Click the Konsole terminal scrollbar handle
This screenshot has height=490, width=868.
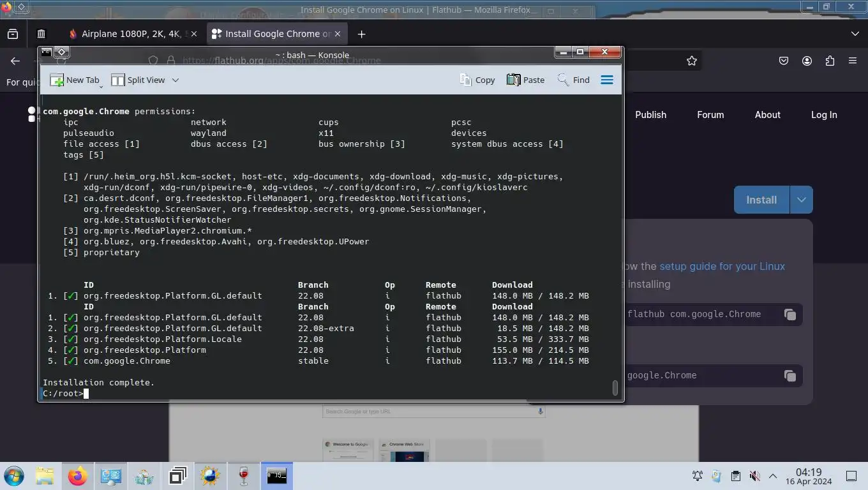(x=615, y=388)
